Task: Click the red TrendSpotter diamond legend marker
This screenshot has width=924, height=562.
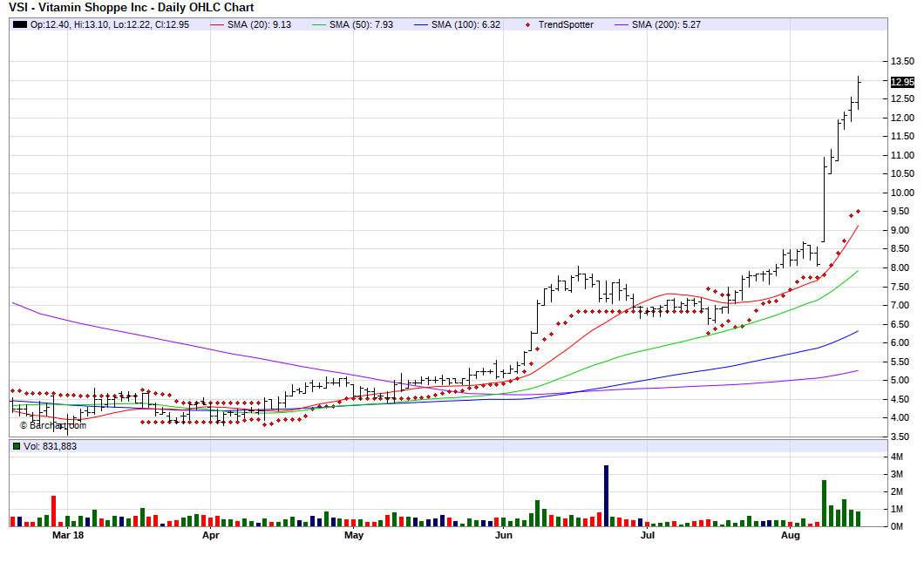Action: [x=527, y=24]
